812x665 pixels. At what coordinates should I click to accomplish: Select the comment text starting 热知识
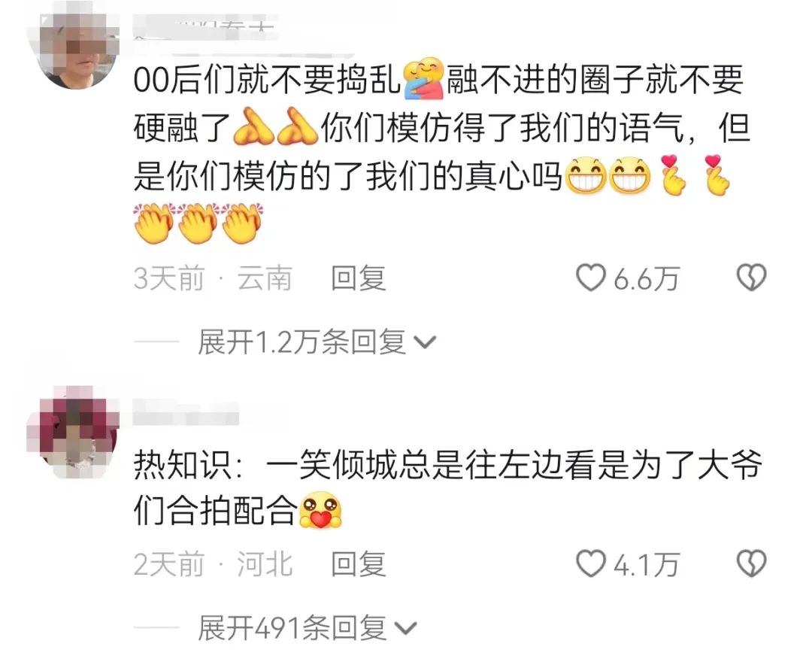pyautogui.click(x=447, y=487)
